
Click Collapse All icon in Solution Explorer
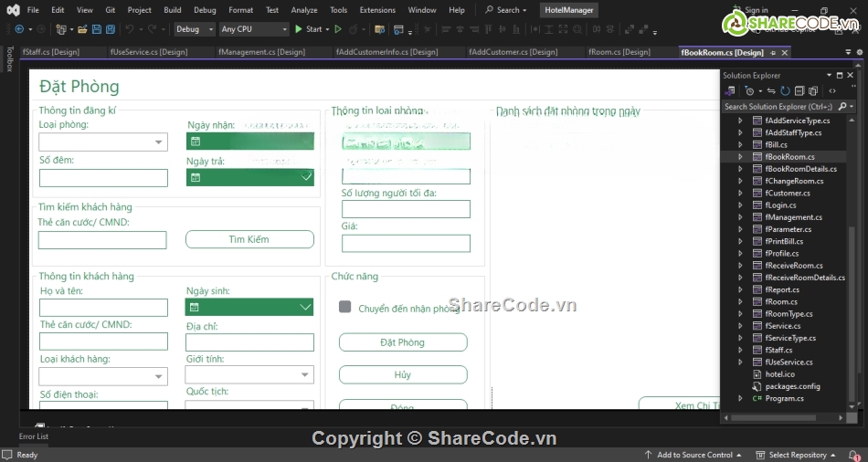click(x=799, y=90)
